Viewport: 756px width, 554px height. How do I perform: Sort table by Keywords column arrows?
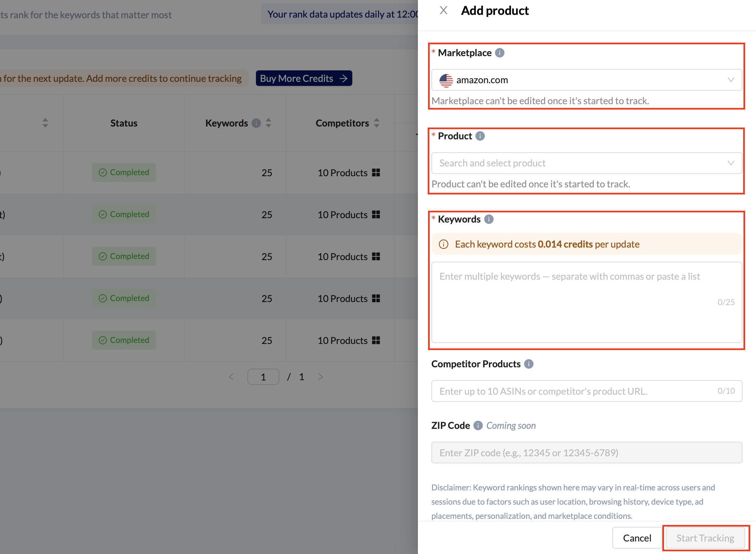point(268,123)
